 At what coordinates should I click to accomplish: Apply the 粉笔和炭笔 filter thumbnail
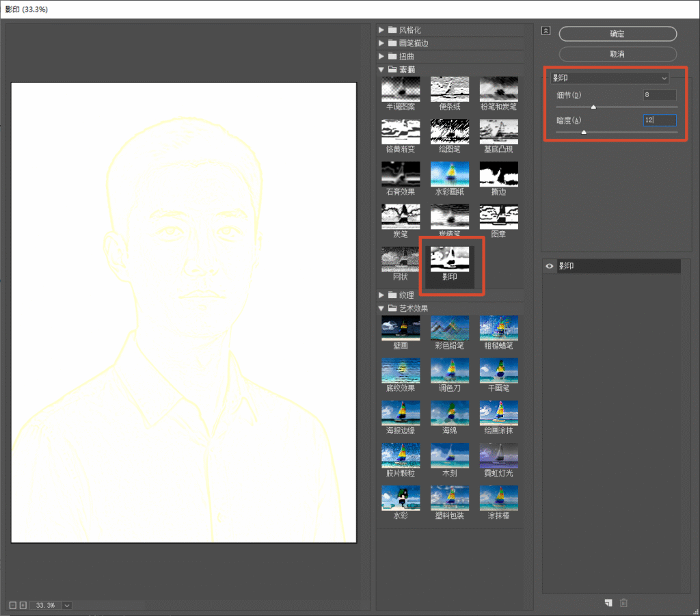click(498, 90)
